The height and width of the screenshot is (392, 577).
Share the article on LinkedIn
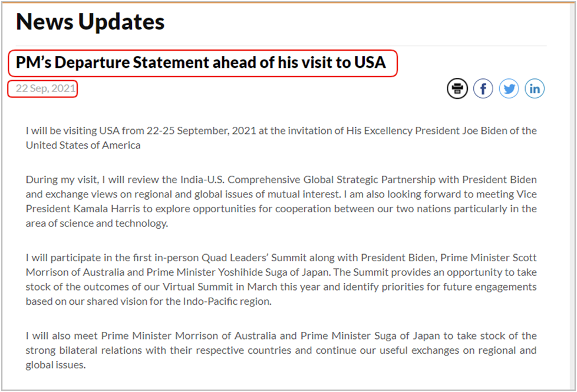(x=535, y=88)
